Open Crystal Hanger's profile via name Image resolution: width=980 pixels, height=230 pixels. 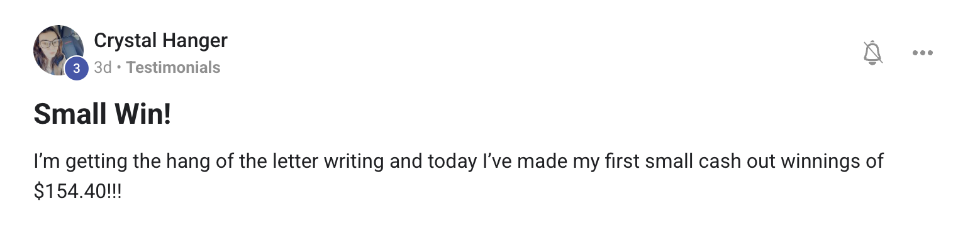[x=160, y=41]
